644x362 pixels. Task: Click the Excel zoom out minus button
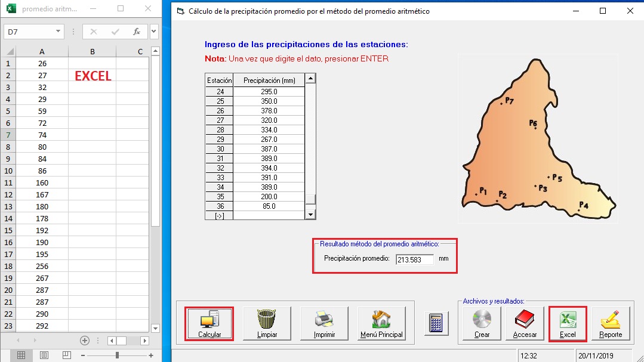point(83,355)
